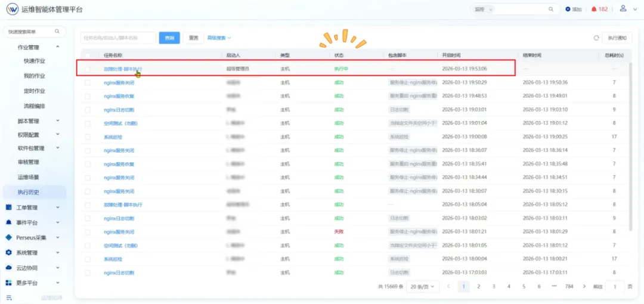Collapse sidebar using bottom-left menu icon

(x=8, y=297)
